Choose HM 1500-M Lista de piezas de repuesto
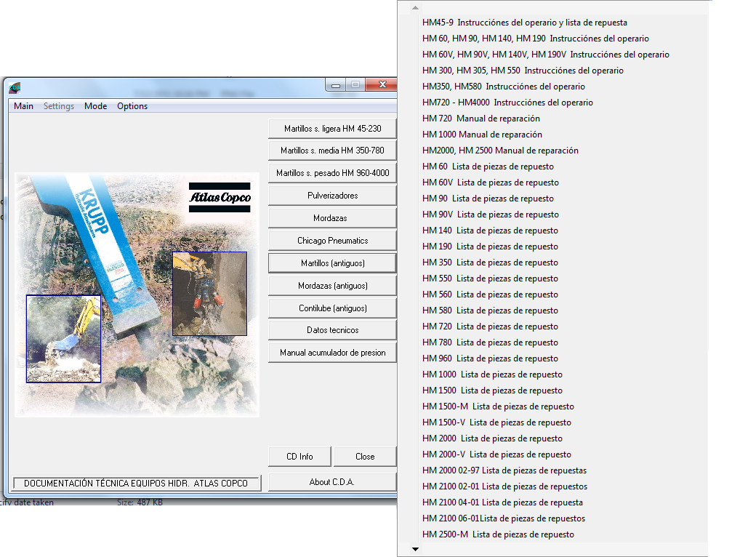The height and width of the screenshot is (557, 756). point(498,406)
